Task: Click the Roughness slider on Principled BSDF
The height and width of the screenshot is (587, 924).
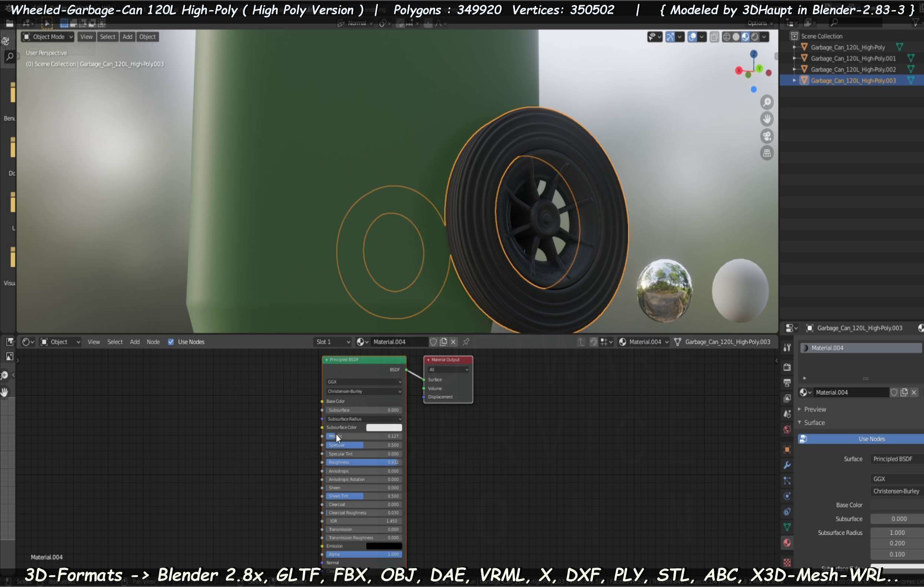Action: 363,462
